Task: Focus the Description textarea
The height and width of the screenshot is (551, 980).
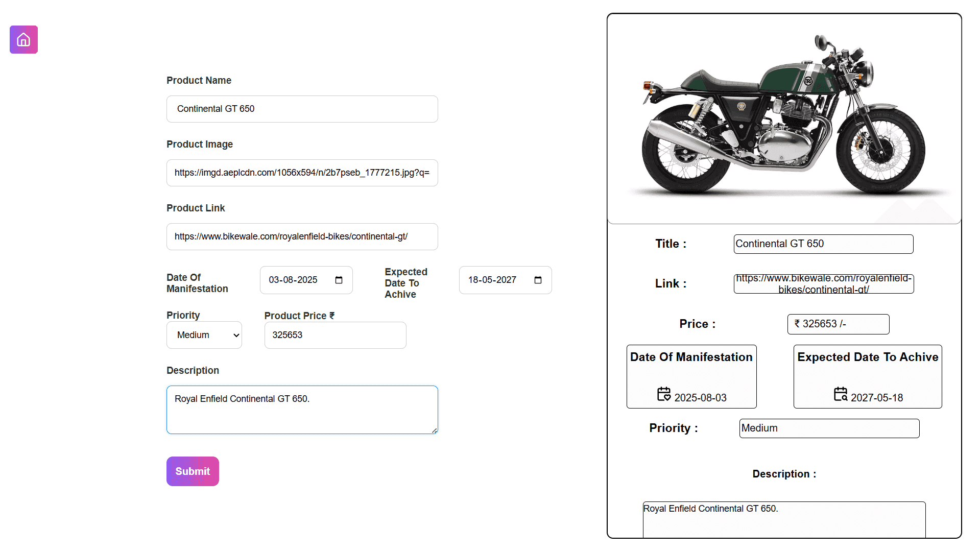Action: 302,410
